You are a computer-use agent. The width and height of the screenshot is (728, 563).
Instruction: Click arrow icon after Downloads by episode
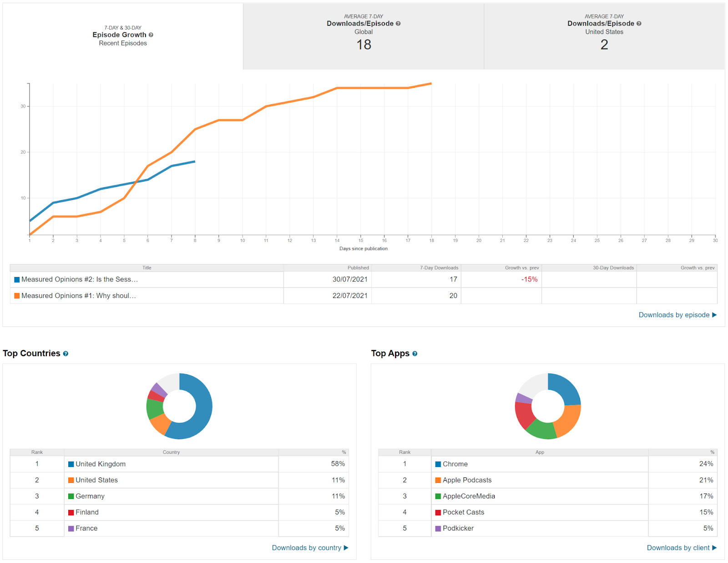click(x=714, y=315)
